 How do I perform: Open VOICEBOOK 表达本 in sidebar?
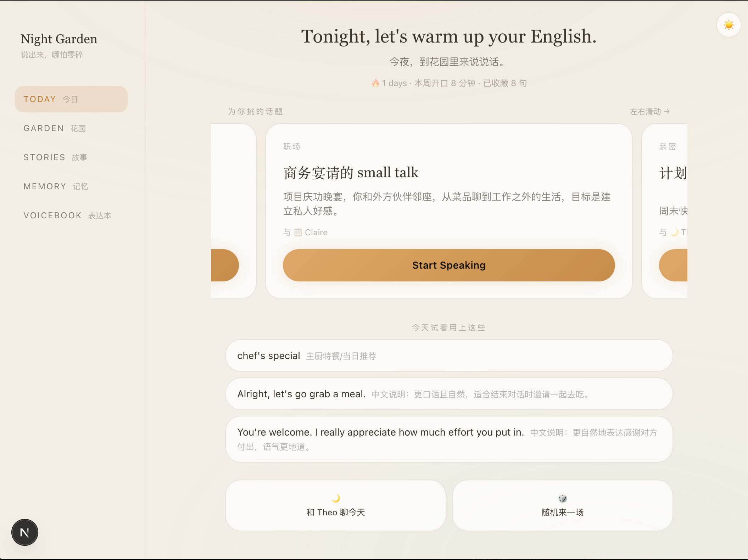click(x=71, y=215)
